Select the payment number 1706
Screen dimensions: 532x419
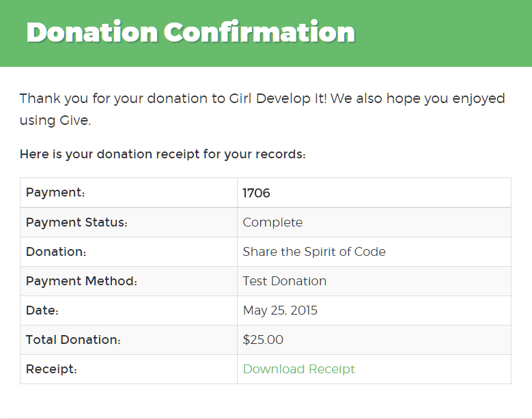coord(256,193)
